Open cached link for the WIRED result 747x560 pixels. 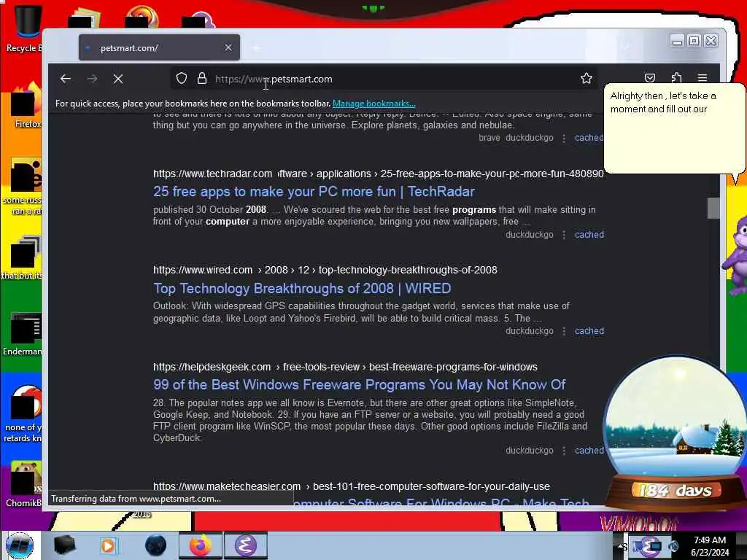[589, 331]
